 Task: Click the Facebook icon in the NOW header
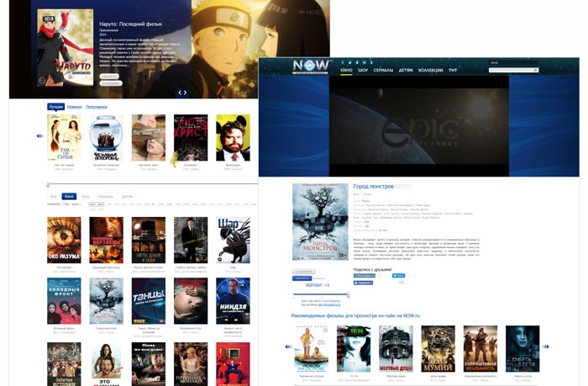(x=343, y=62)
